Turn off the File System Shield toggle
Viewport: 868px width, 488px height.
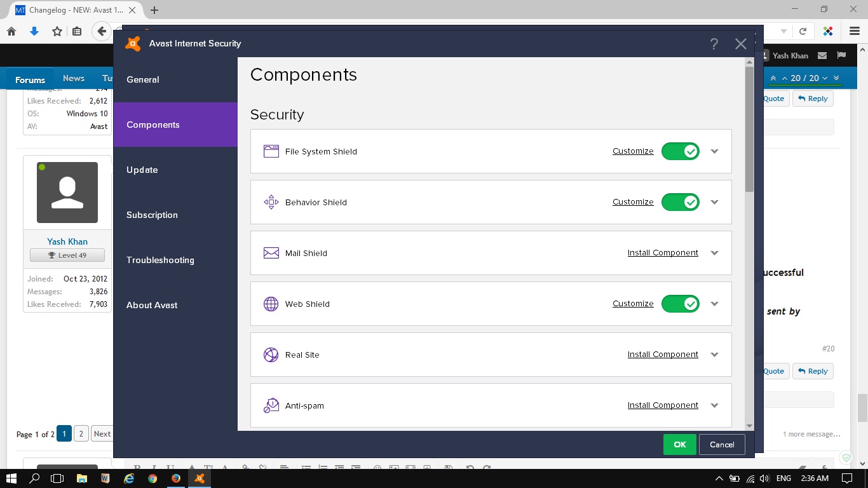681,151
